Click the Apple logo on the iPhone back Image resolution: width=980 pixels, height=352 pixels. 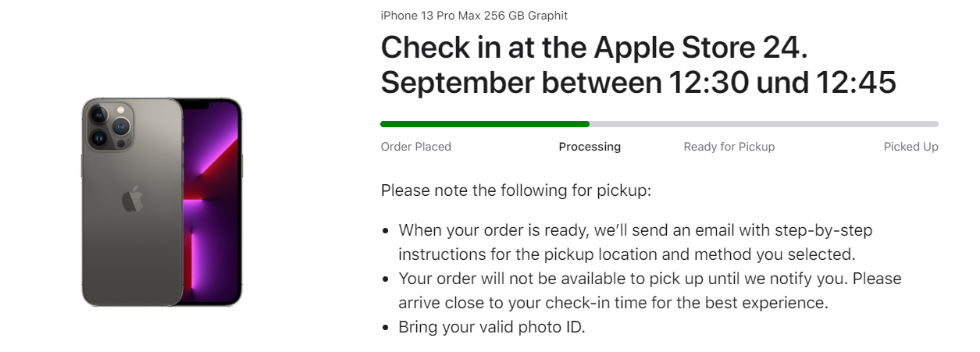[x=133, y=200]
